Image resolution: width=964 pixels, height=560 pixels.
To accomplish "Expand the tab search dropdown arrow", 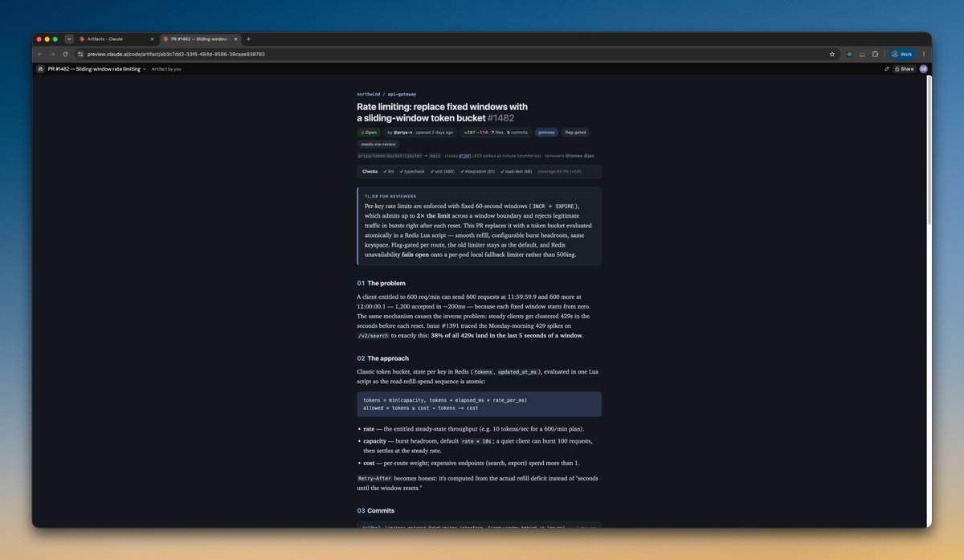I will (69, 39).
